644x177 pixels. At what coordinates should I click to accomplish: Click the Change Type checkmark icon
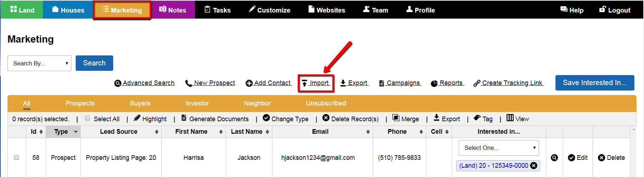[266, 118]
